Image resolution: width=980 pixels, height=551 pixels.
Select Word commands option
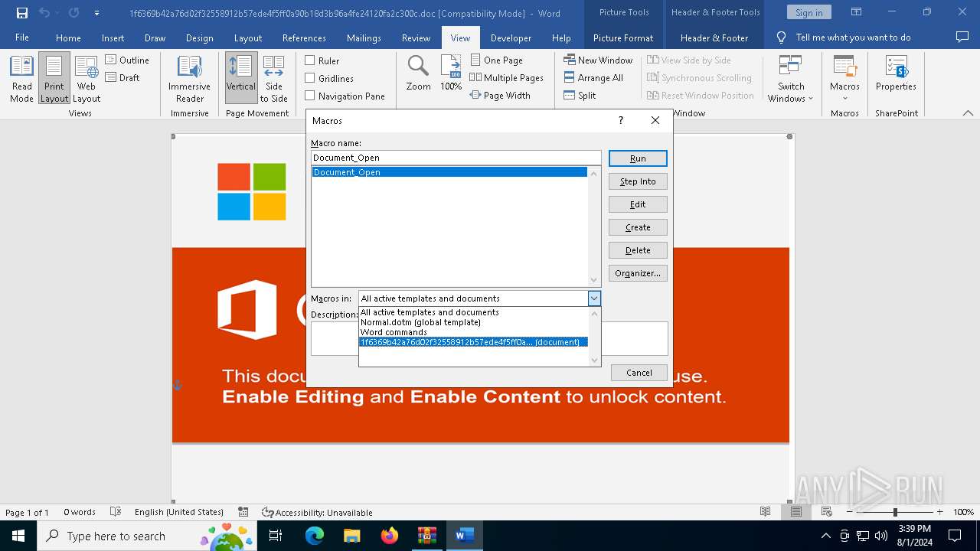tap(473, 332)
